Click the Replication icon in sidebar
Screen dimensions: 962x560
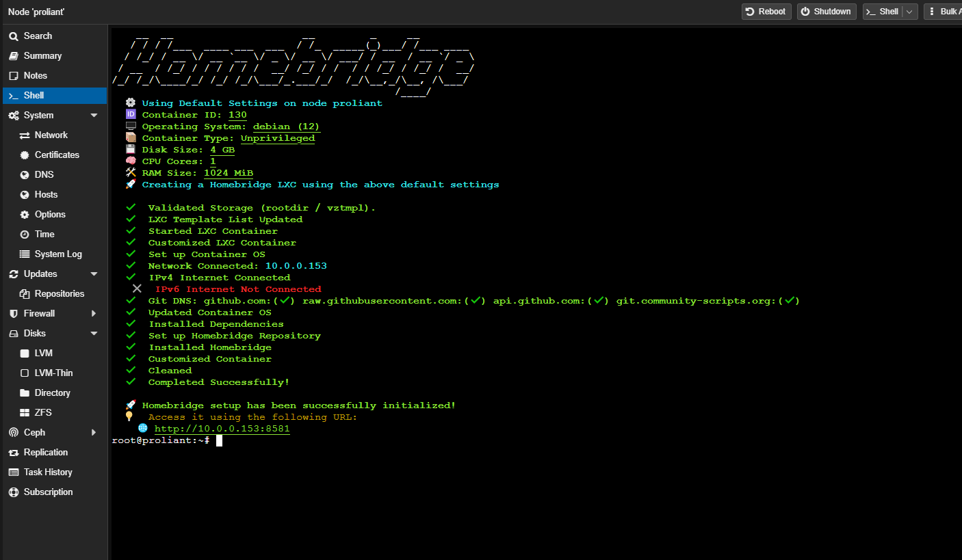click(x=13, y=453)
